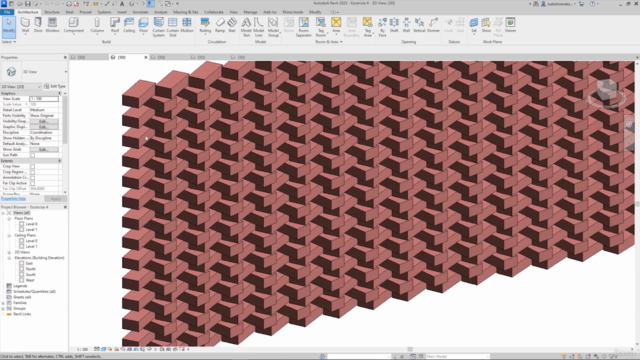Select the Room Separator tool

[304, 27]
